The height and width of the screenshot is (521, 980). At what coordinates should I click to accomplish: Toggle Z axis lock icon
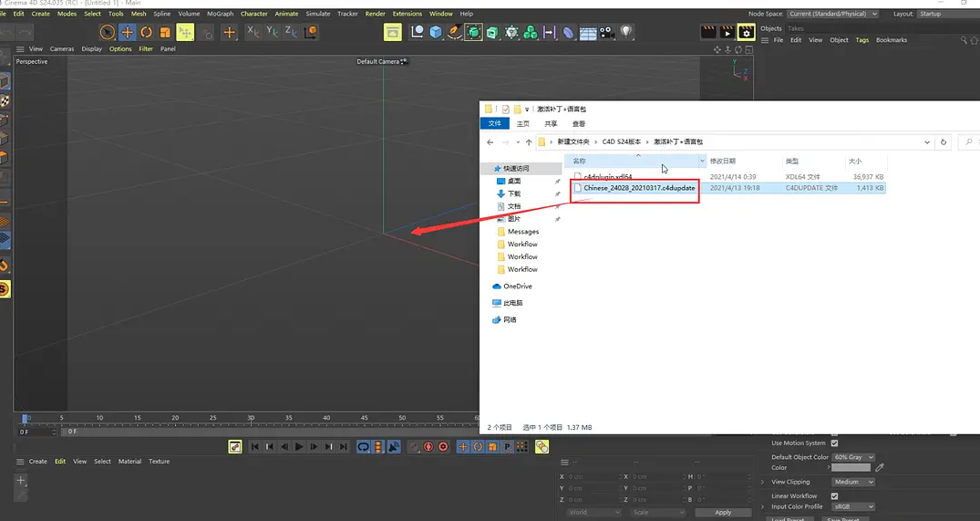tap(291, 31)
